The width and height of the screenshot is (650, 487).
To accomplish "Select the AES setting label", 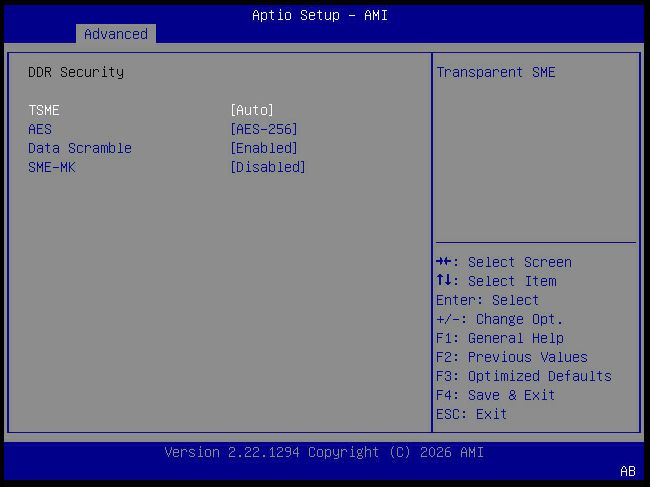I will [40, 129].
